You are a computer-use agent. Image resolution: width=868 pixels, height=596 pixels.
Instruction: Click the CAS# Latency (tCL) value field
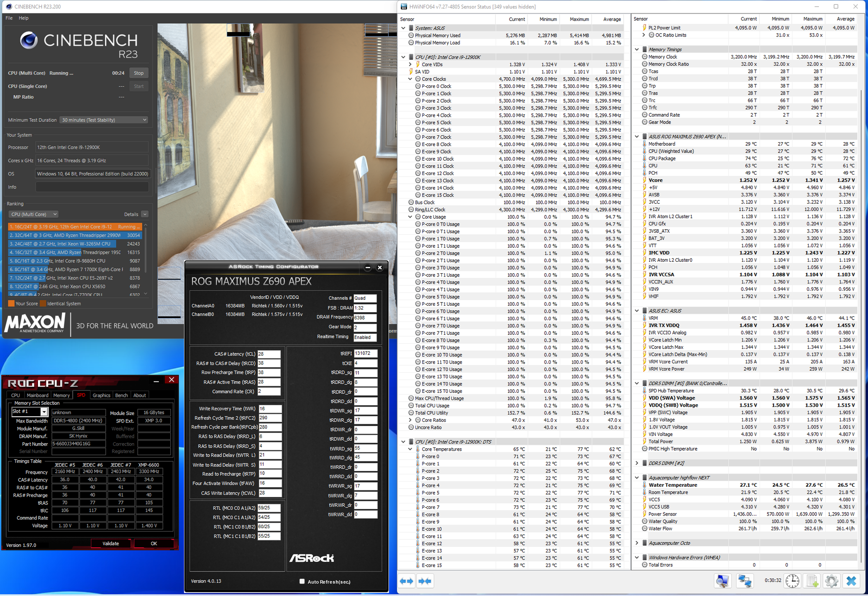(269, 354)
